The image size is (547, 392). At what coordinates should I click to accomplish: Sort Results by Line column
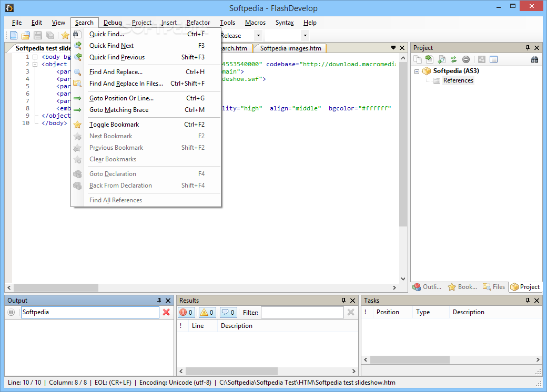[202, 326]
